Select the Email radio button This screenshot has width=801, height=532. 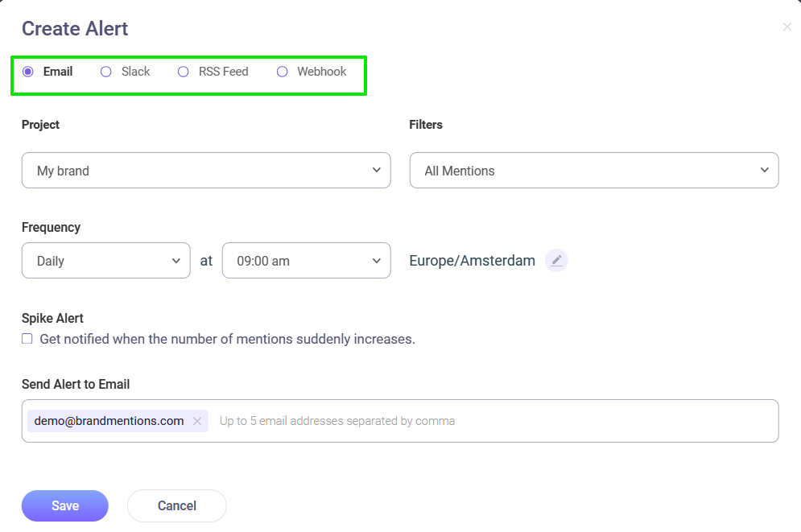tap(28, 72)
